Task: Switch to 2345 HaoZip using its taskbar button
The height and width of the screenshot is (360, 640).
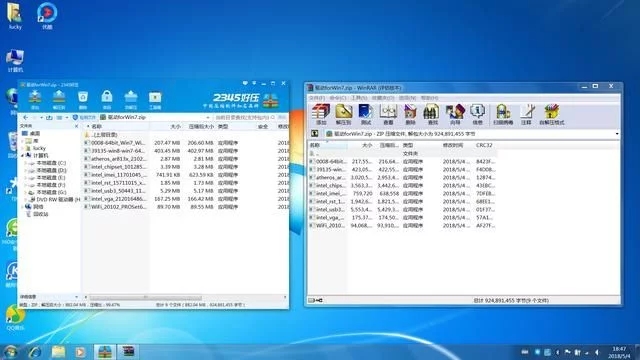Action: click(x=105, y=352)
